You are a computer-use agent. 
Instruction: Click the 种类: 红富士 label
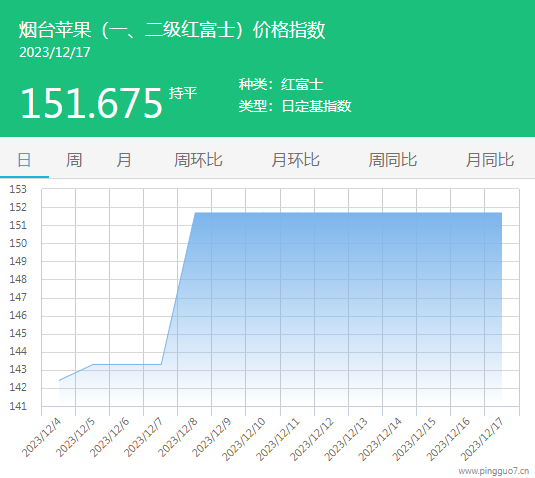pyautogui.click(x=281, y=85)
